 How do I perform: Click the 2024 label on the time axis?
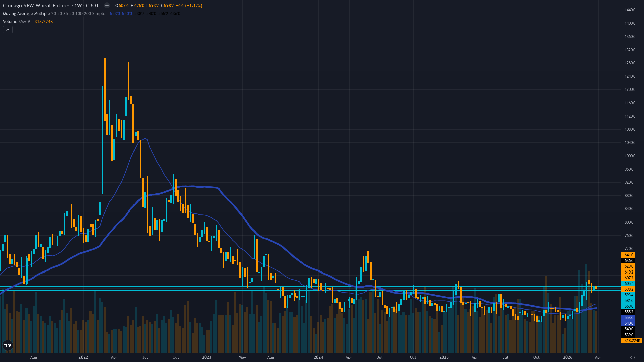coord(318,357)
